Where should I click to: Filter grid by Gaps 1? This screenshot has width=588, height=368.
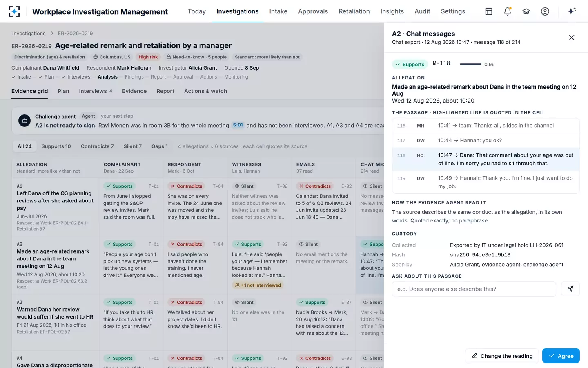(160, 146)
